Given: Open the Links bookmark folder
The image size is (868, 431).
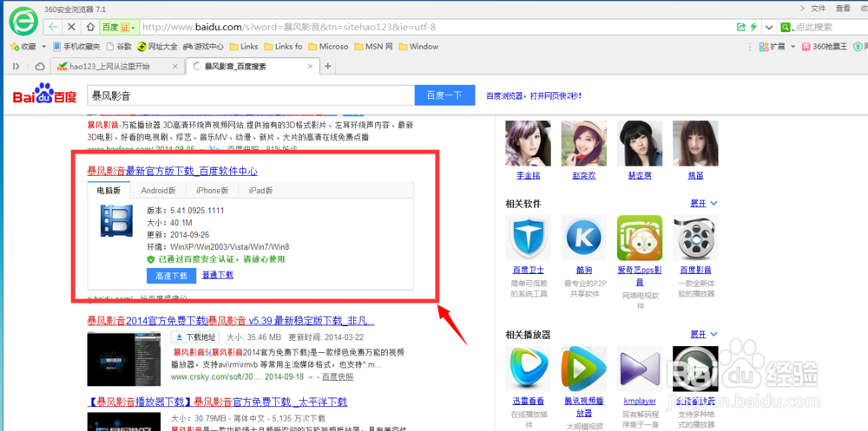Looking at the screenshot, I should (x=244, y=47).
